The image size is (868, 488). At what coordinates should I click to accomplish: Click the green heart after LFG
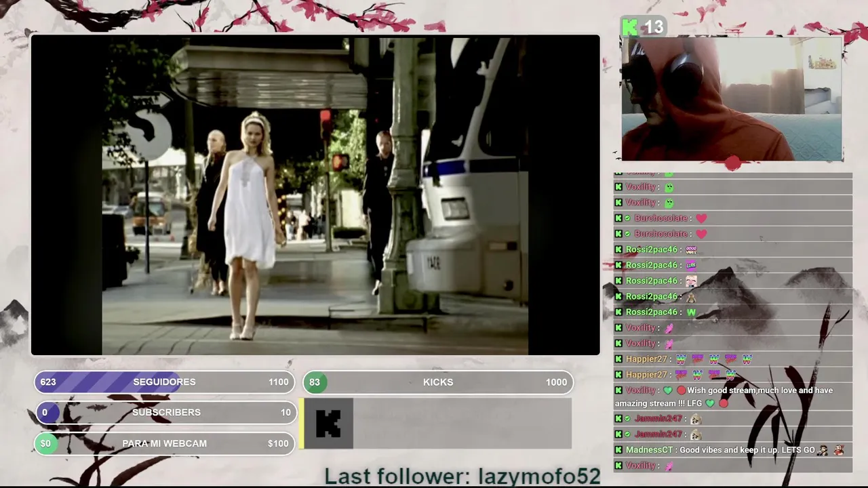710,403
